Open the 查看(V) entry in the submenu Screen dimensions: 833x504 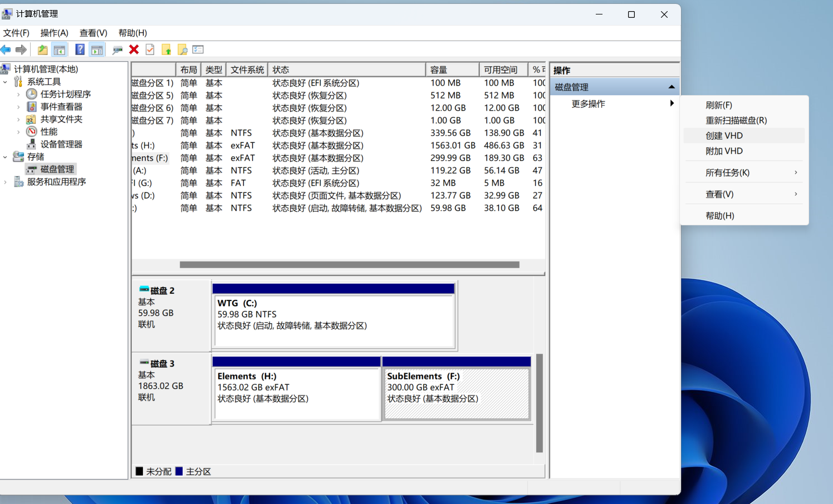(744, 194)
